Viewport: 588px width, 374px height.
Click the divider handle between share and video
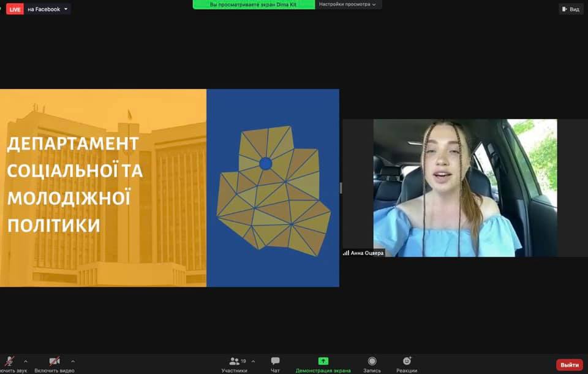click(341, 188)
